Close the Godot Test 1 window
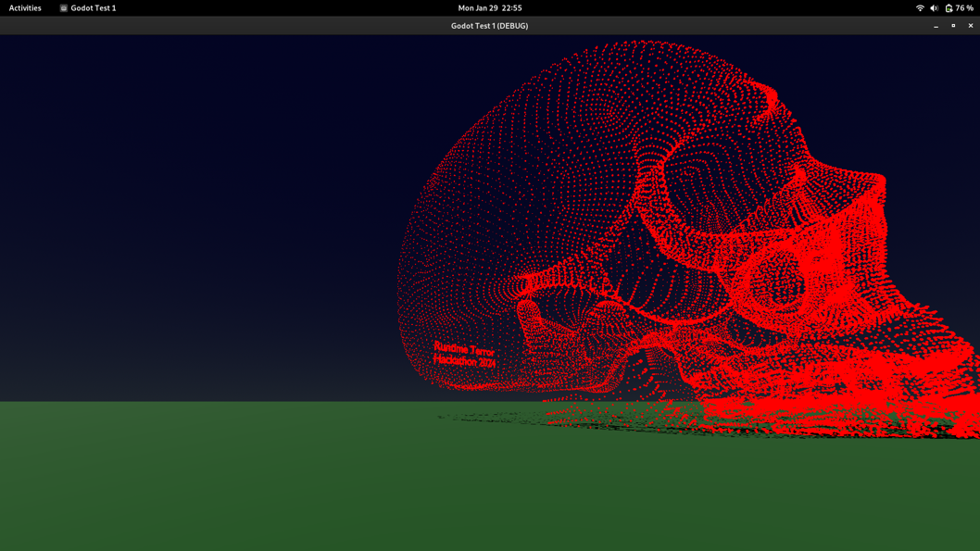Viewport: 980px width, 551px height. click(x=971, y=26)
